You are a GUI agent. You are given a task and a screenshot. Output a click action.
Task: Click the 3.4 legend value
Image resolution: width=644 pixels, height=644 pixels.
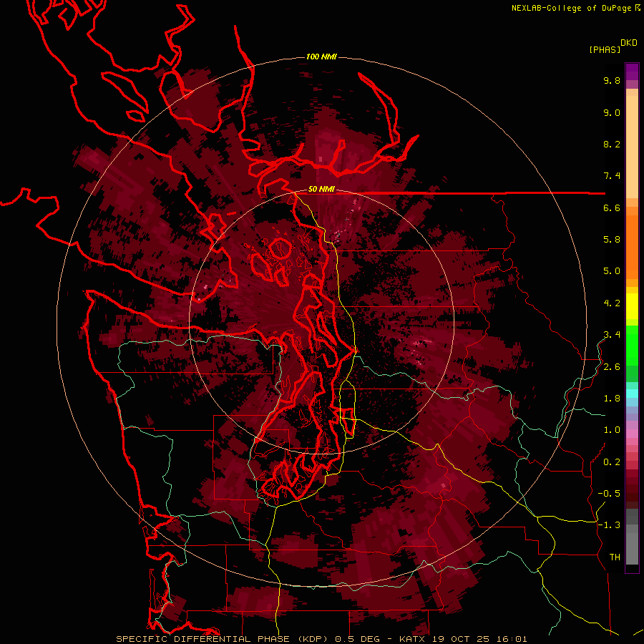(x=612, y=335)
